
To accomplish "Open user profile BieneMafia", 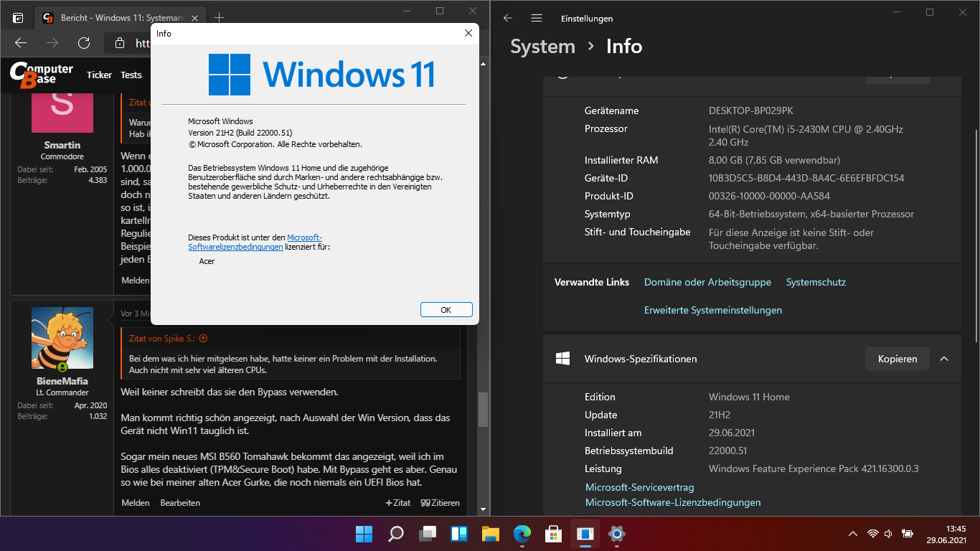I will point(62,381).
